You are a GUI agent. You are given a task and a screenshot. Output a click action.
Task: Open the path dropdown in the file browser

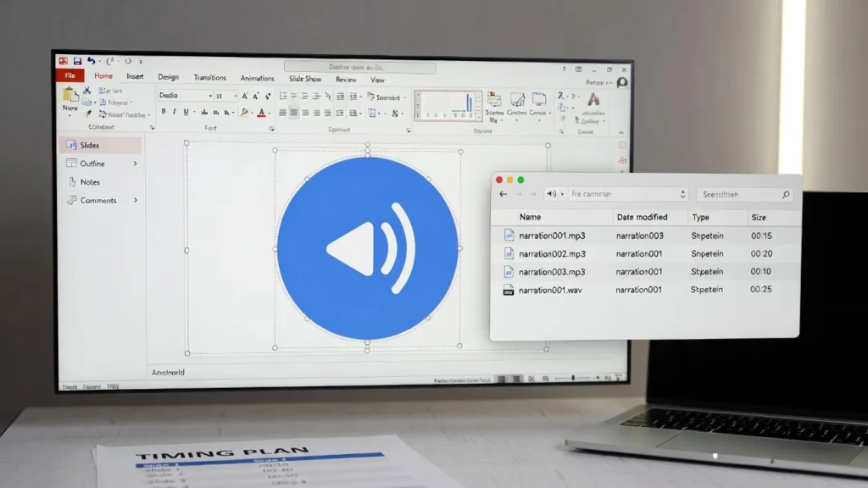pyautogui.click(x=682, y=194)
